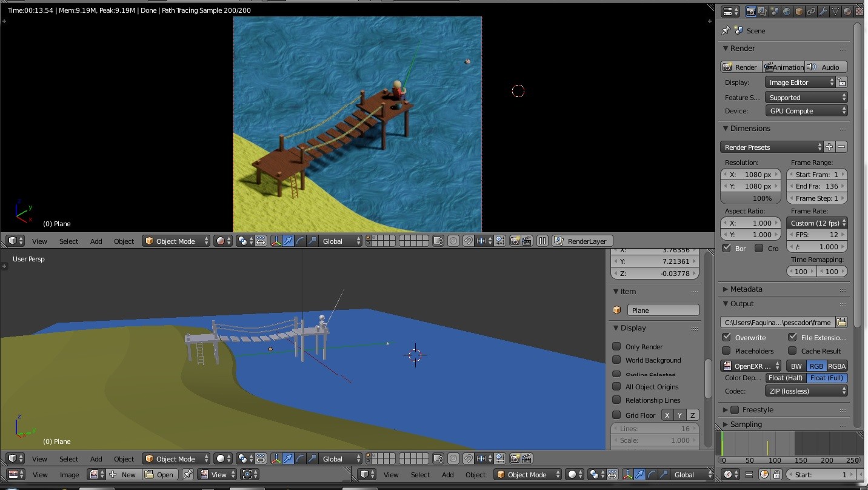Open the OpenEXR file format dropdown

(x=751, y=366)
